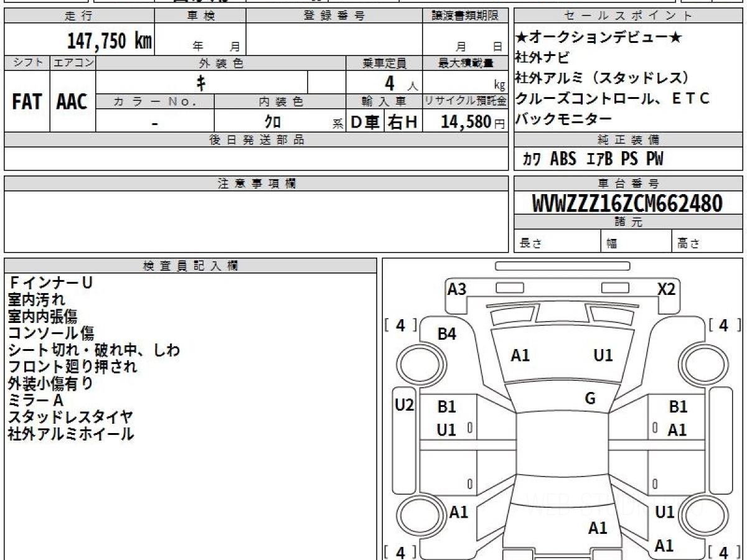747x560 pixels.
Task: Click the 長さ length field
Action: pos(558,241)
